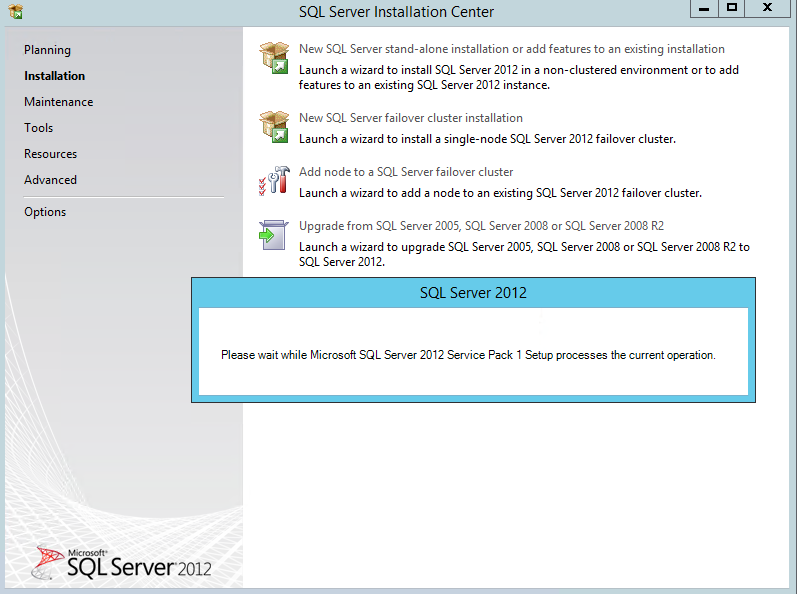Minimize the SQL Server Installation Center window
The width and height of the screenshot is (797, 594).
pos(704,9)
